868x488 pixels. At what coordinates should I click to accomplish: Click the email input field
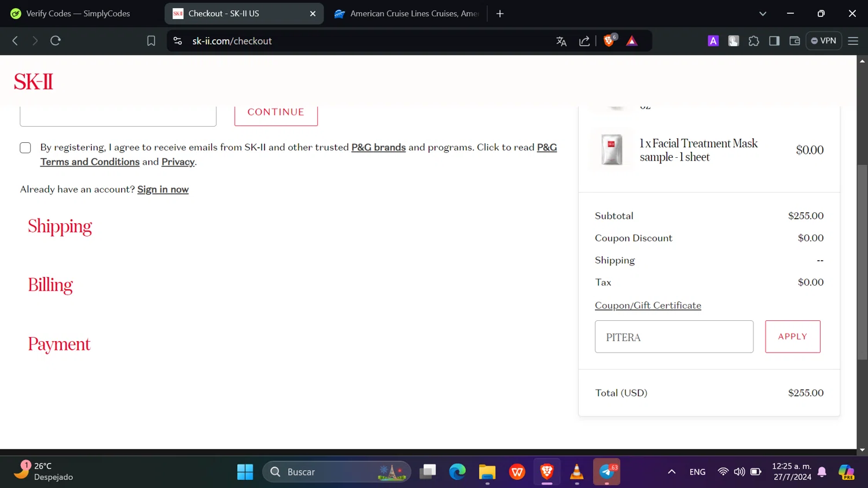118,116
